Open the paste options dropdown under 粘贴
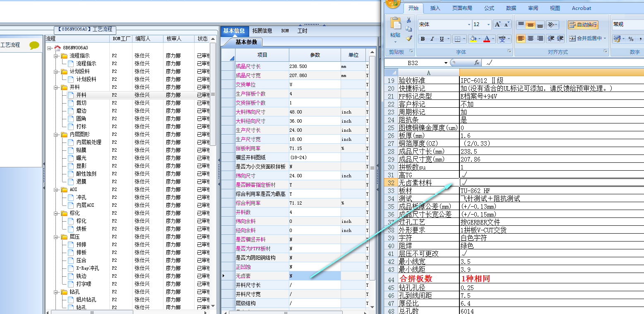This screenshot has height=314, width=644. [395, 41]
